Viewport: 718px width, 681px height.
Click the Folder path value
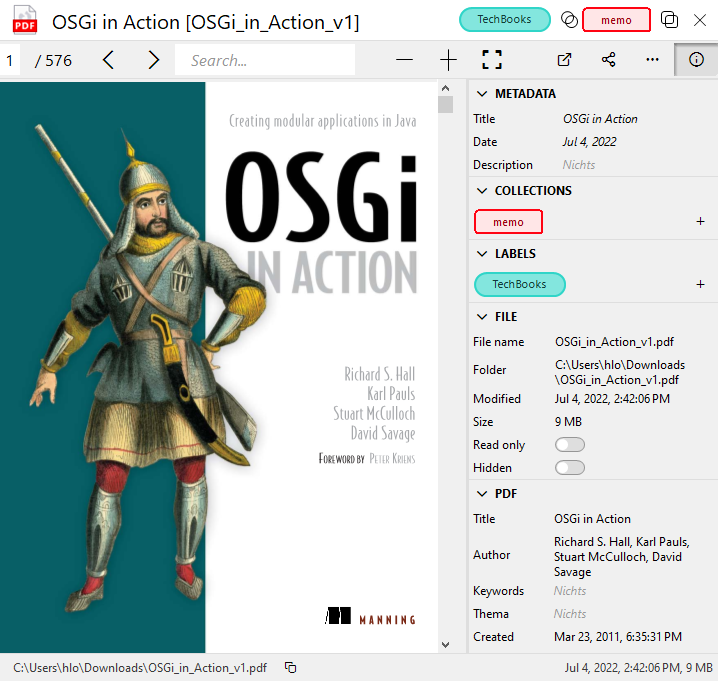[x=620, y=372]
